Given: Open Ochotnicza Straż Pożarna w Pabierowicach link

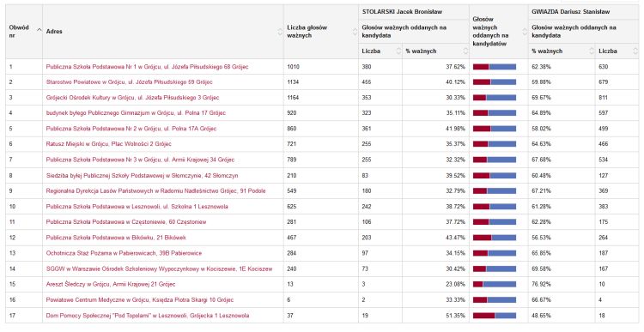Looking at the screenshot, I should click(124, 253).
